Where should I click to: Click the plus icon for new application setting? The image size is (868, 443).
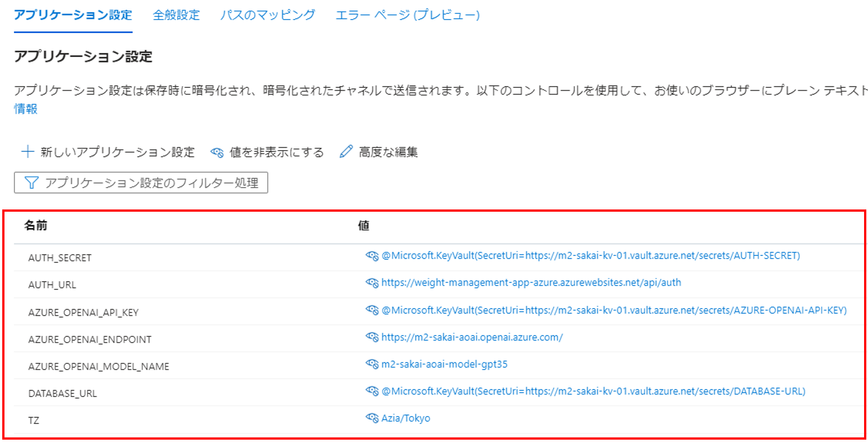click(27, 152)
